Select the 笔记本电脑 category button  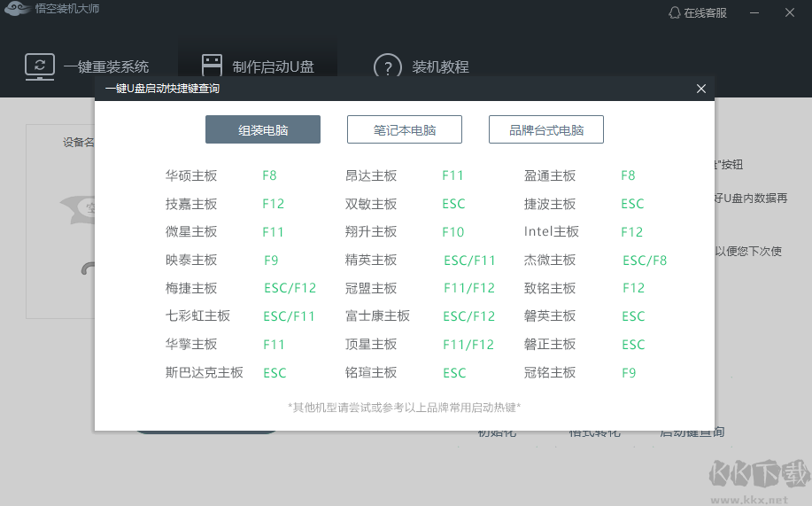point(405,129)
